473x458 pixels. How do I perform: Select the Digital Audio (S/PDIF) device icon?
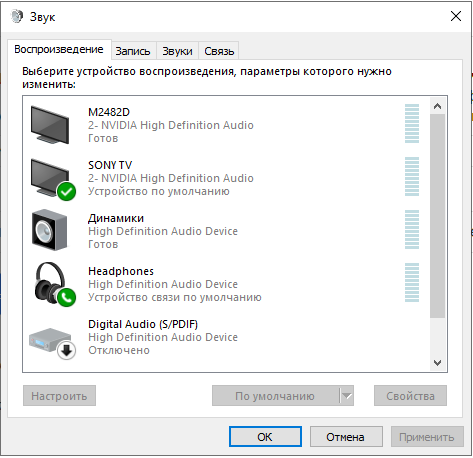[x=52, y=343]
